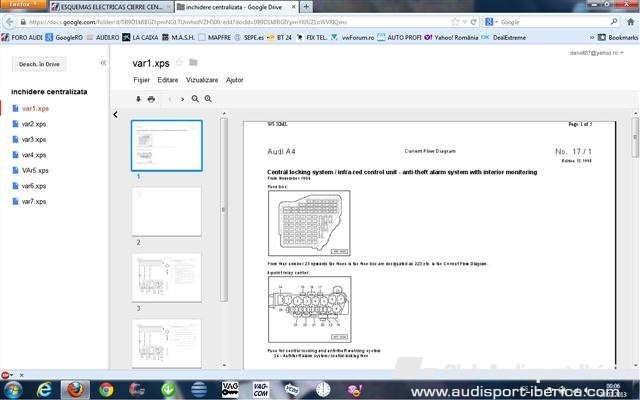Click the Firefox icon in the taskbar
The width and height of the screenshot is (640, 400).
point(75,390)
